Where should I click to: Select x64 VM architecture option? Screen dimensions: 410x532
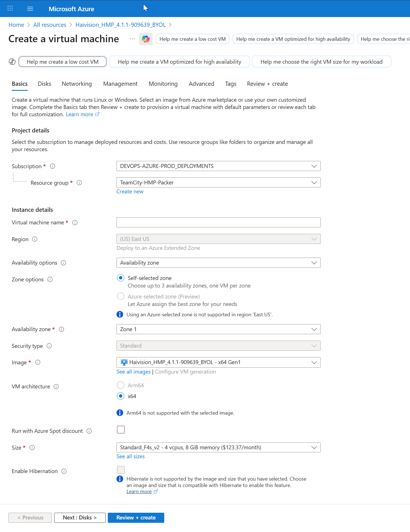tap(121, 396)
